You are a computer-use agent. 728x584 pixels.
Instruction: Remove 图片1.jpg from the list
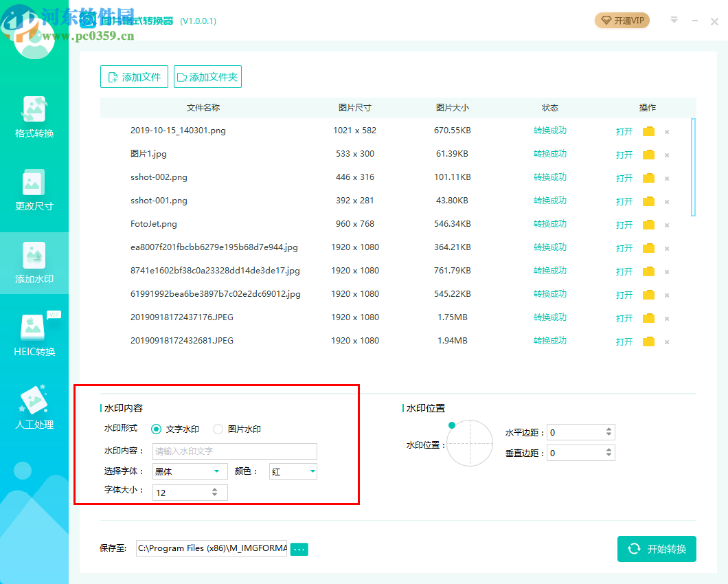(x=667, y=155)
